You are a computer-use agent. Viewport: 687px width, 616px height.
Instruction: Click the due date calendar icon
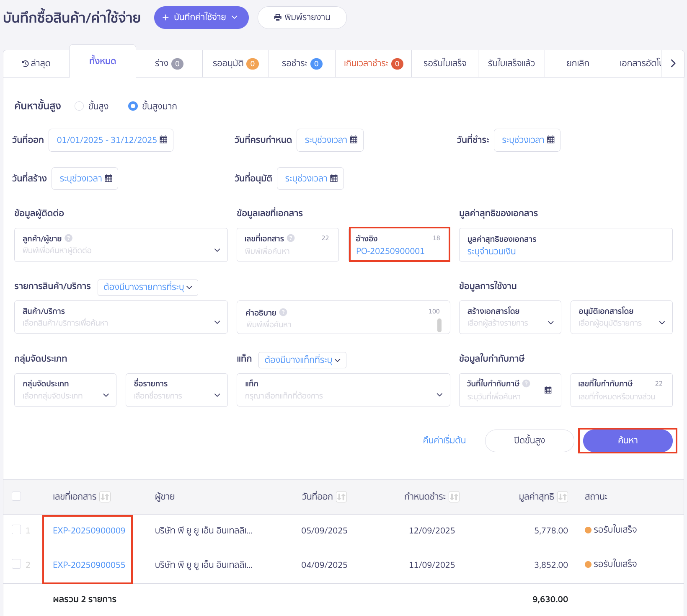(x=354, y=140)
